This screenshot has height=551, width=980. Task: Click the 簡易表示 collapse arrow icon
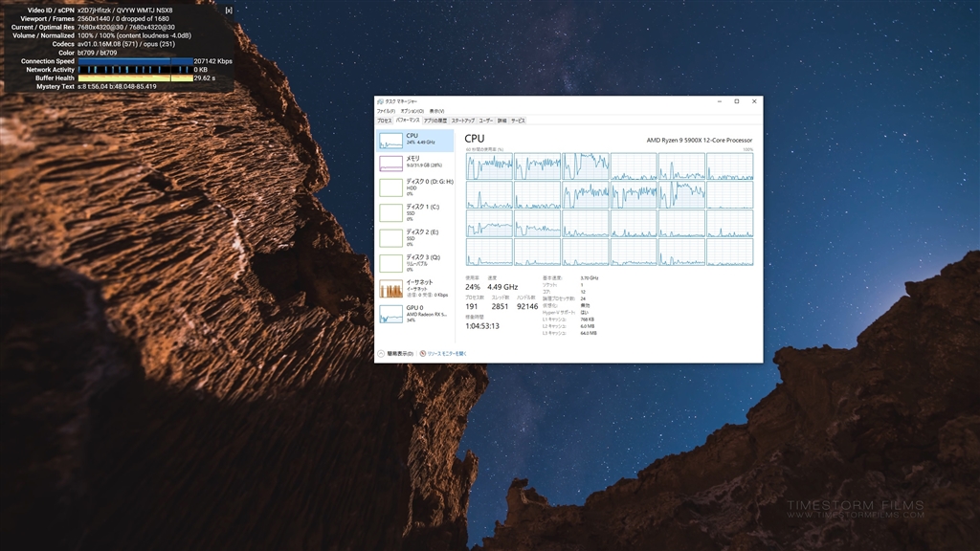(x=381, y=354)
